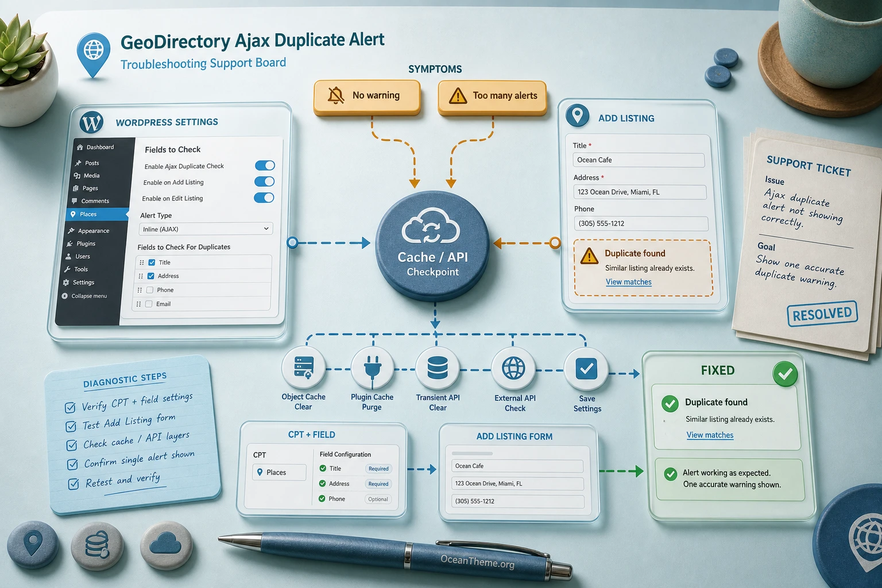Select the Object Cache Clear icon
882x588 pixels.
303,369
